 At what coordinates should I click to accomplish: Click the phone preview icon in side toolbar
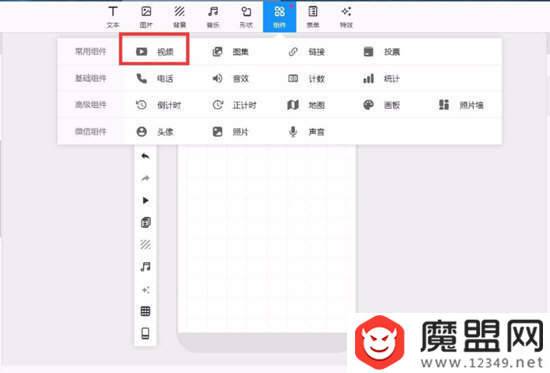click(145, 333)
